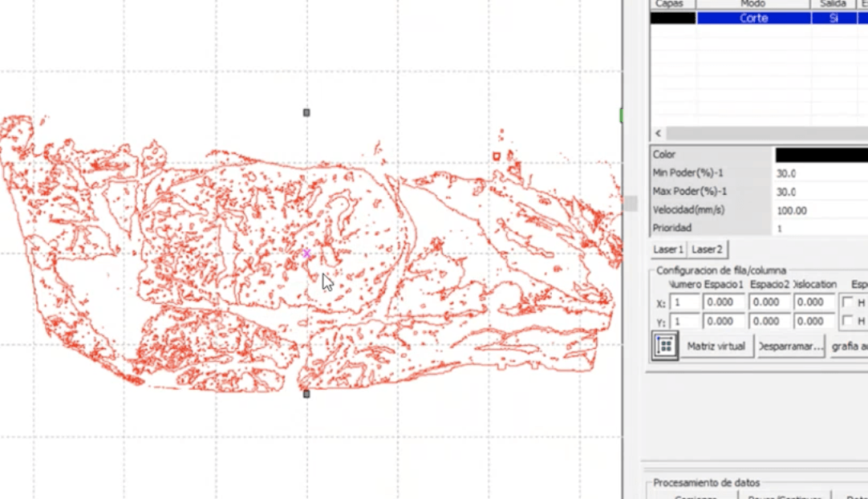Select the black layer color cell in Capas

tap(672, 18)
